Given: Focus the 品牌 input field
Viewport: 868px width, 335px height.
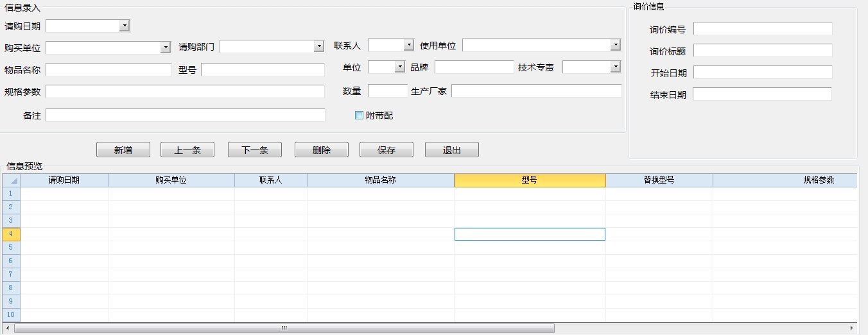Looking at the screenshot, I should (x=474, y=67).
